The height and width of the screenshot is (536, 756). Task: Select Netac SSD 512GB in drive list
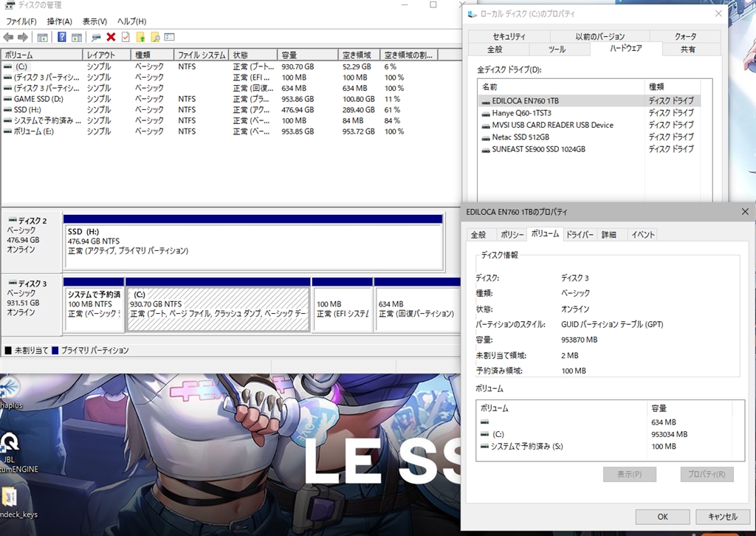click(589, 137)
